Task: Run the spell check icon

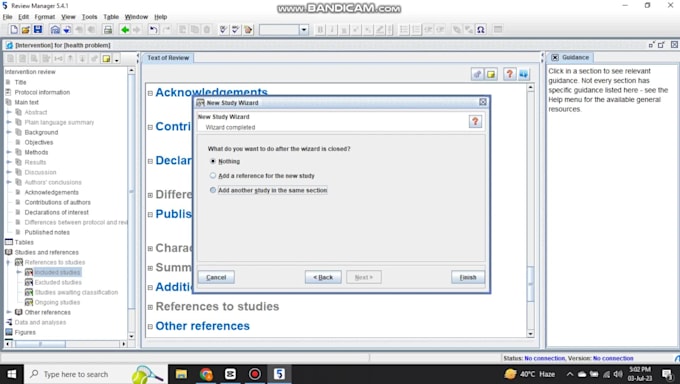Action: point(223,30)
